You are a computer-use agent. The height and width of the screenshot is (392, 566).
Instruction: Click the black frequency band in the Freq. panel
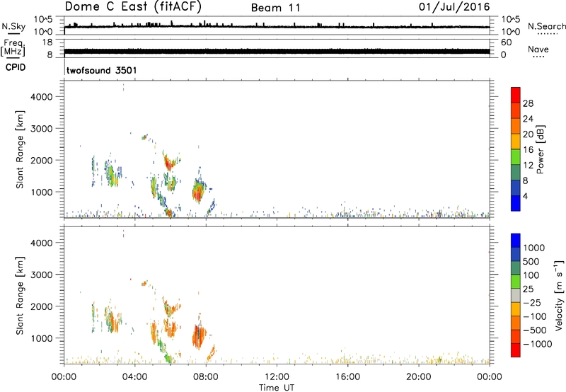click(277, 51)
